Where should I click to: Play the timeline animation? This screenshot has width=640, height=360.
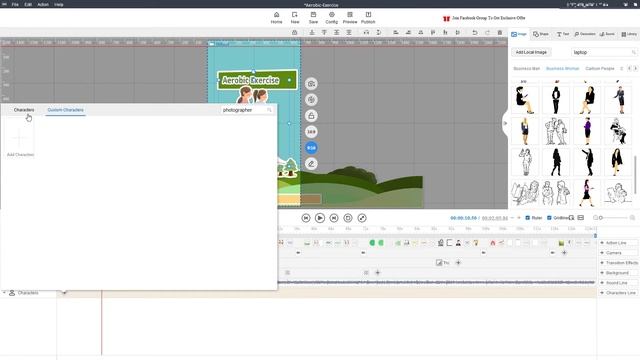pos(320,218)
